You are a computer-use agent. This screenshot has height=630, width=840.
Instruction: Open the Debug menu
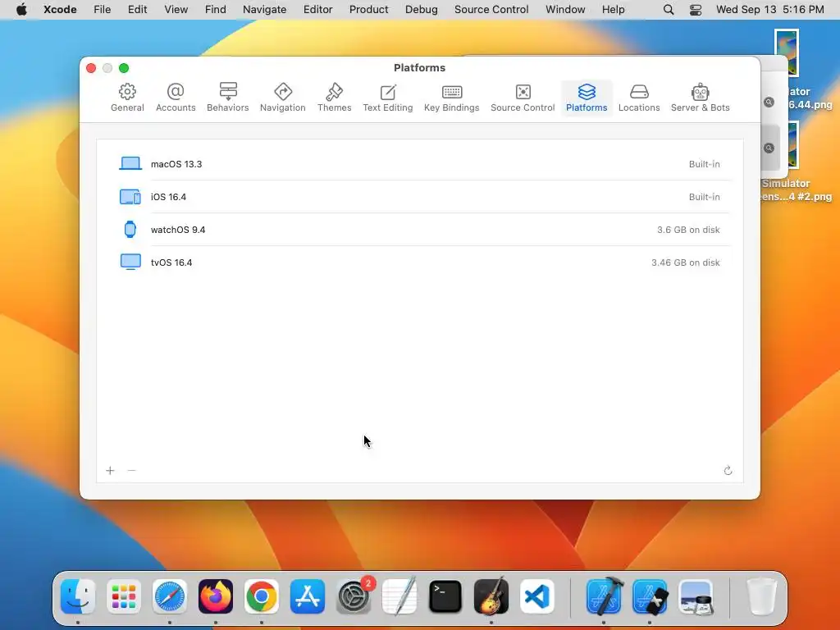(x=421, y=10)
